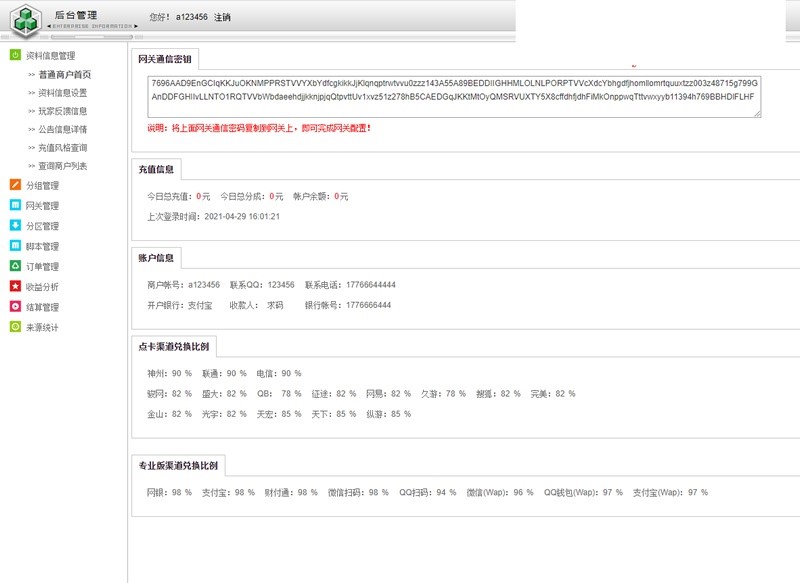Click the blue 分区管理 download icon
This screenshot has height=583, width=800.
[x=15, y=226]
